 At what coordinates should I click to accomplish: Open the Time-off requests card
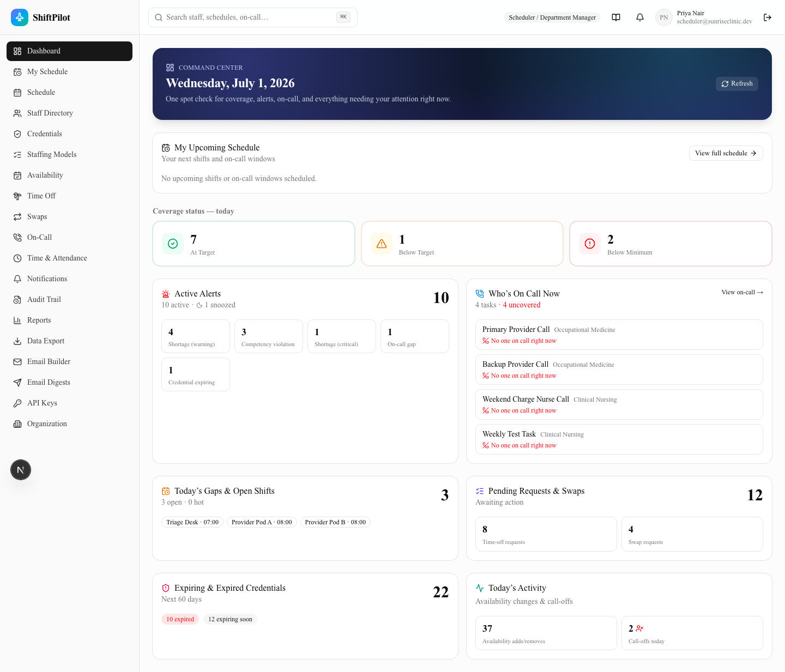pyautogui.click(x=546, y=534)
